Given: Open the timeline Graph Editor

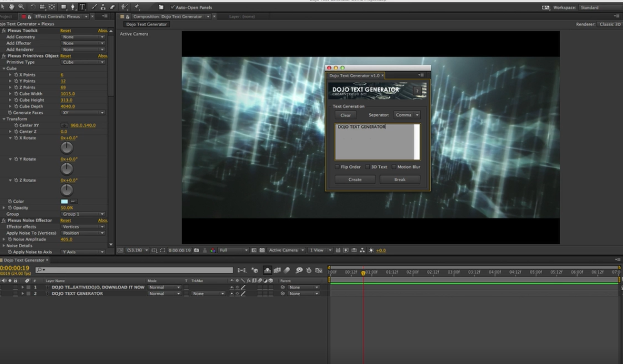Looking at the screenshot, I should click(x=318, y=270).
